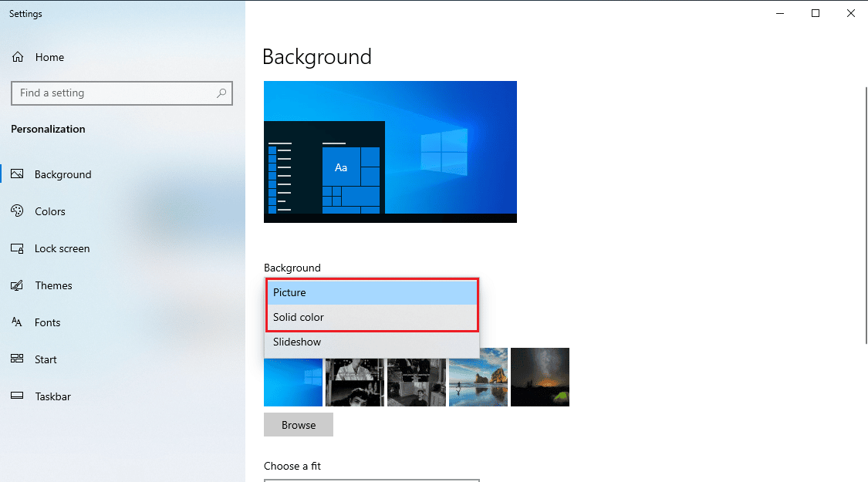Click the Choose a fit label
The height and width of the screenshot is (482, 868).
292,466
